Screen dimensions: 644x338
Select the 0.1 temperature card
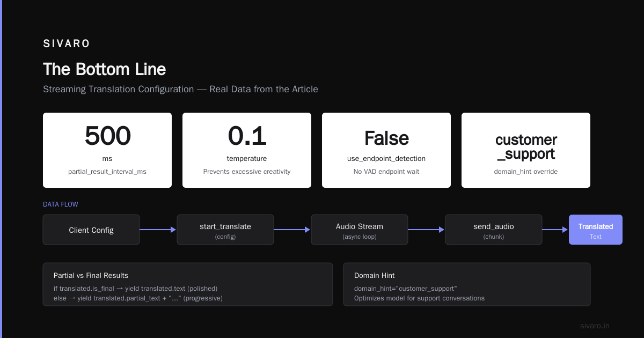coord(247,150)
